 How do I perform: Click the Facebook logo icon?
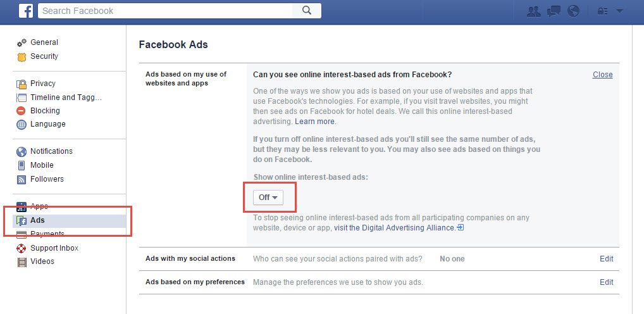coord(25,11)
